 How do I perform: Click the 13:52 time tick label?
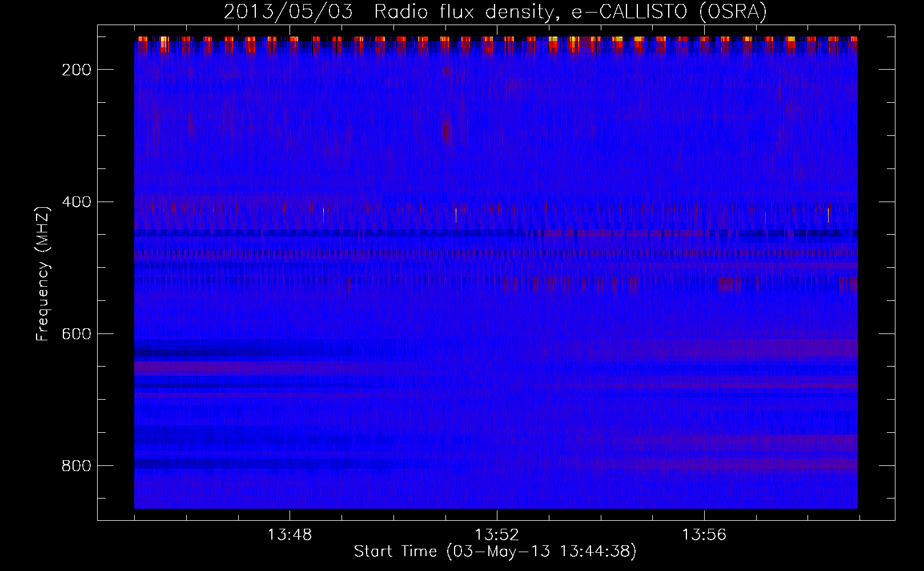click(x=497, y=535)
